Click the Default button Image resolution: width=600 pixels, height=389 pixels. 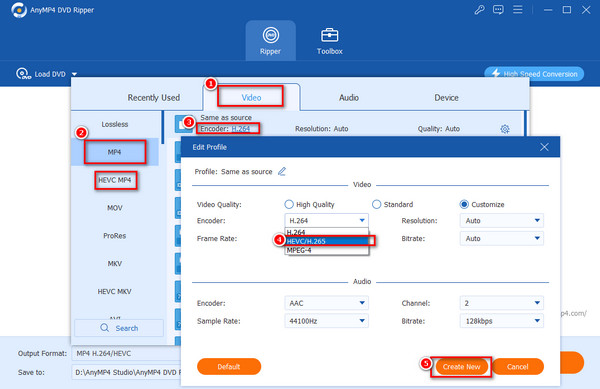[229, 367]
